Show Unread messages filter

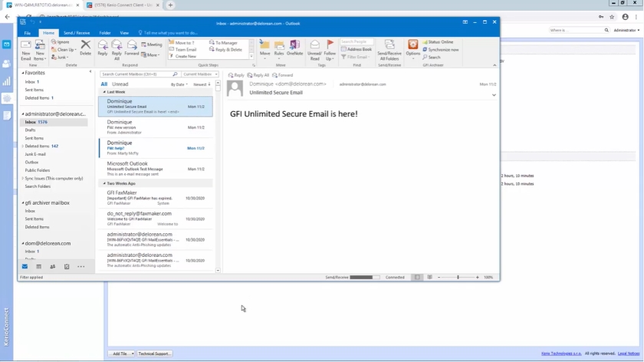click(120, 84)
